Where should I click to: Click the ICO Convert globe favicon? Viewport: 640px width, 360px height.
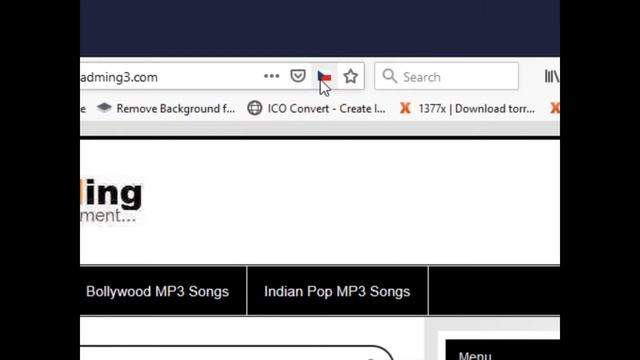tap(255, 108)
